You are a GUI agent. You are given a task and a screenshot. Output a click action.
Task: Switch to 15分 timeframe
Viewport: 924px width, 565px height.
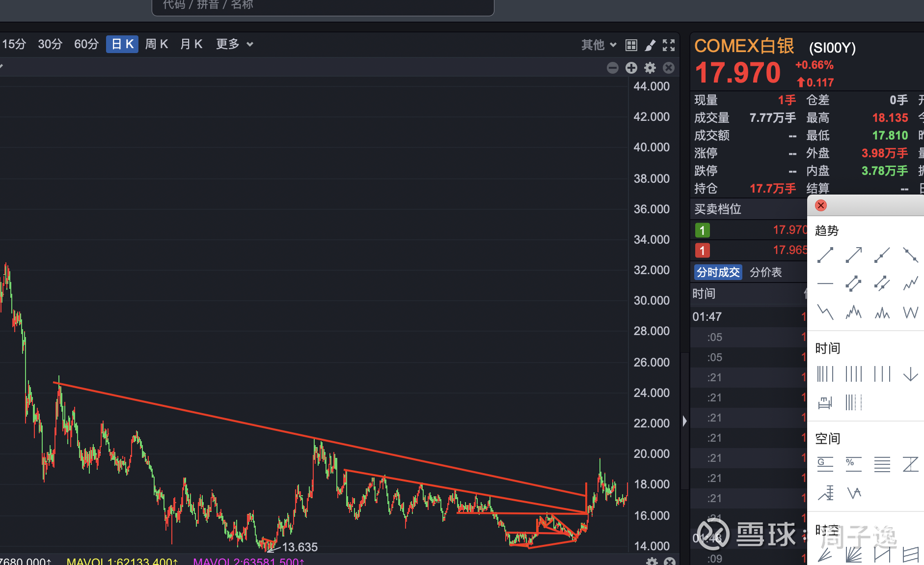click(x=14, y=44)
